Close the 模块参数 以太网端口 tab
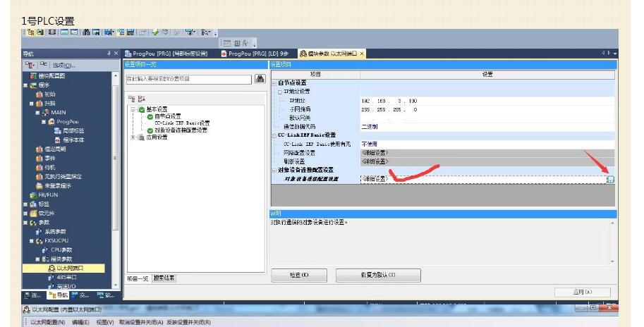Screen dimensions: 644x327 (x=363, y=54)
